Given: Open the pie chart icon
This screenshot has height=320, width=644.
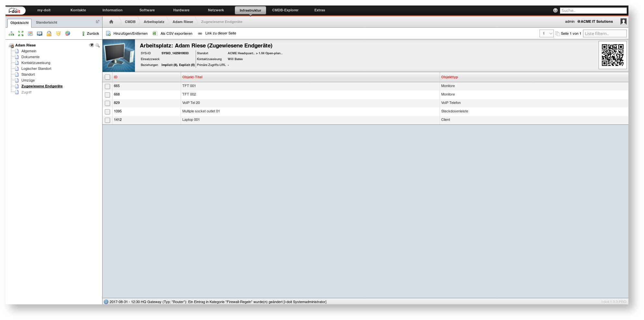Looking at the screenshot, I should point(67,33).
